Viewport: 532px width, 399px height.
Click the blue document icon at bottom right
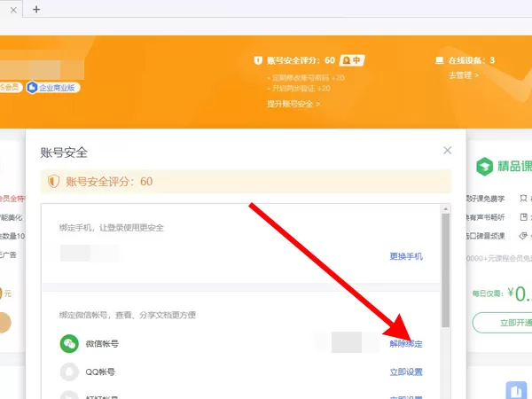516,390
